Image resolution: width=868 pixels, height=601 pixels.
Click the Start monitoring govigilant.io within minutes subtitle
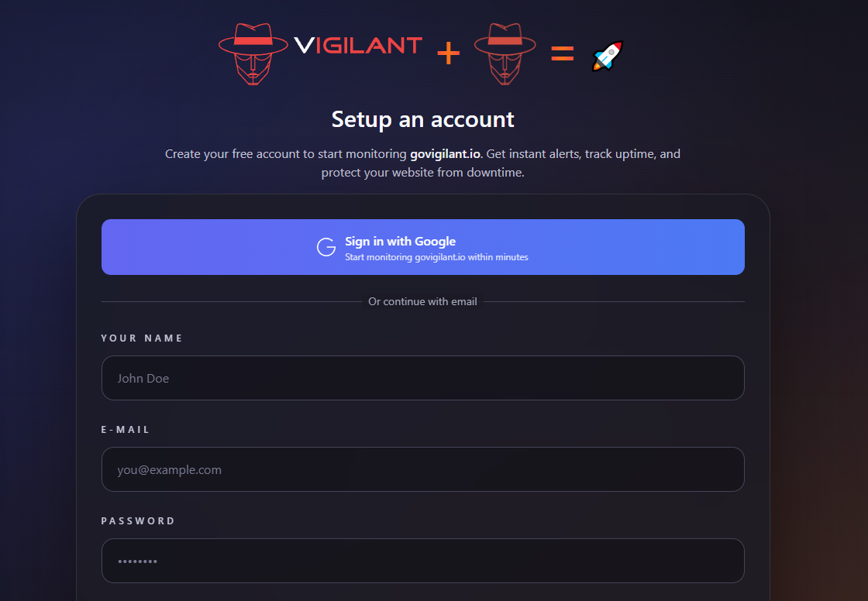[436, 257]
